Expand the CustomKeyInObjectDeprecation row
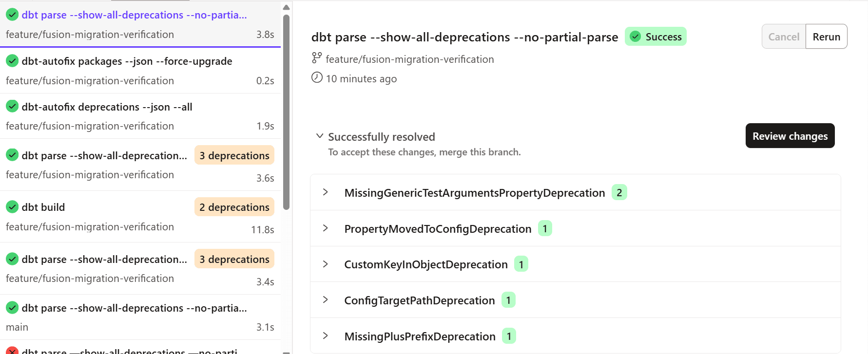Image resolution: width=868 pixels, height=354 pixels. click(326, 264)
